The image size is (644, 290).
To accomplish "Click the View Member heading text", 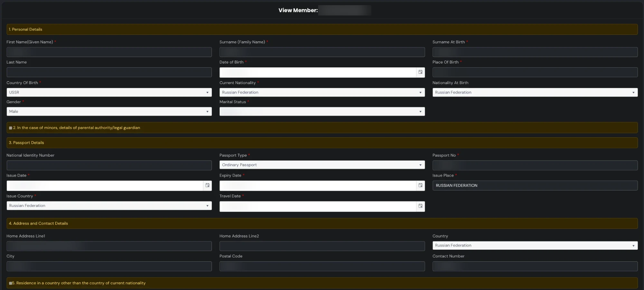I will pyautogui.click(x=298, y=10).
